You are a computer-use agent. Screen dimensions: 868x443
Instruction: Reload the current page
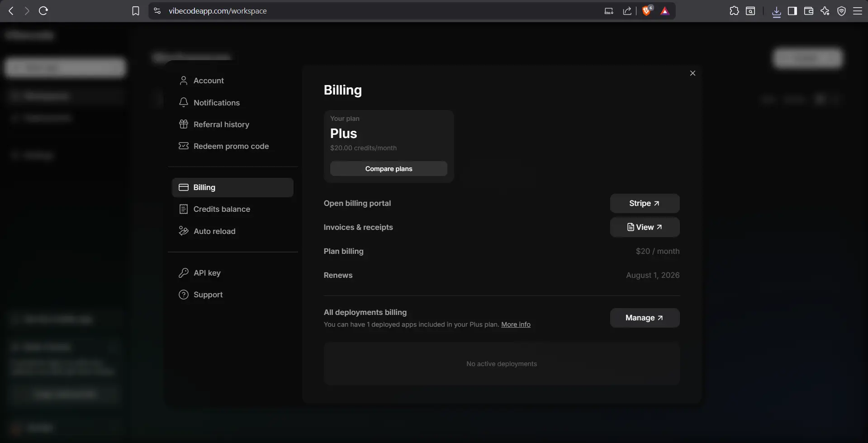coord(43,11)
